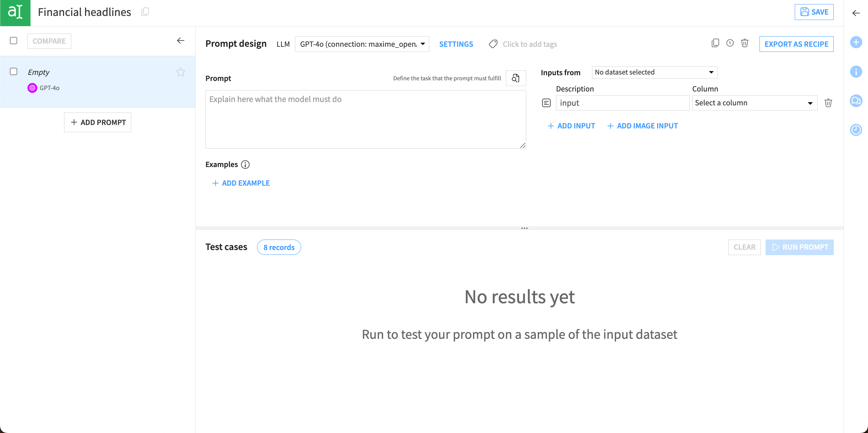Click the history/versions icon
The width and height of the screenshot is (868, 433).
coord(730,43)
